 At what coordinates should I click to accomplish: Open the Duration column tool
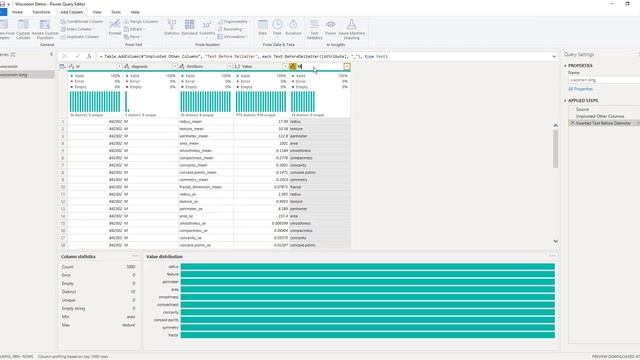293,28
